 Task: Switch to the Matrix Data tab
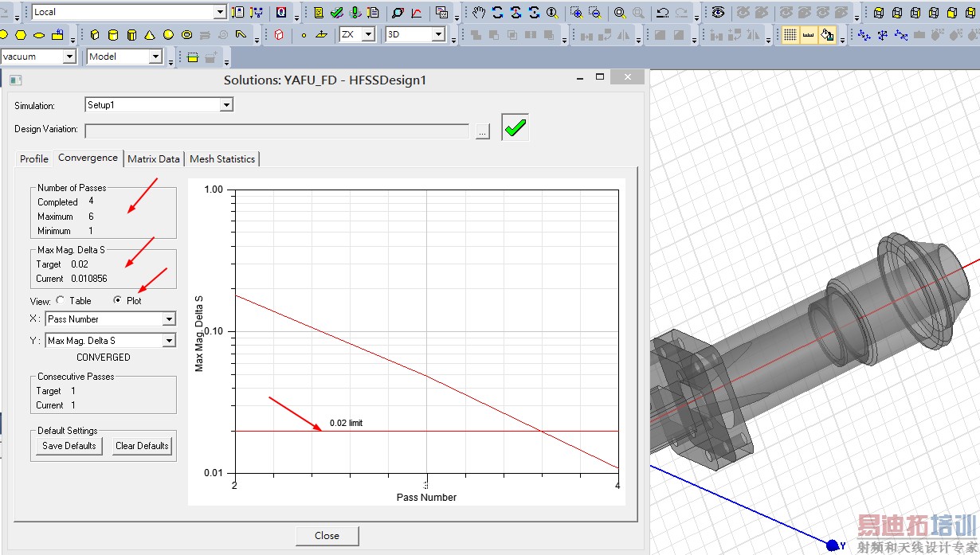pos(154,159)
